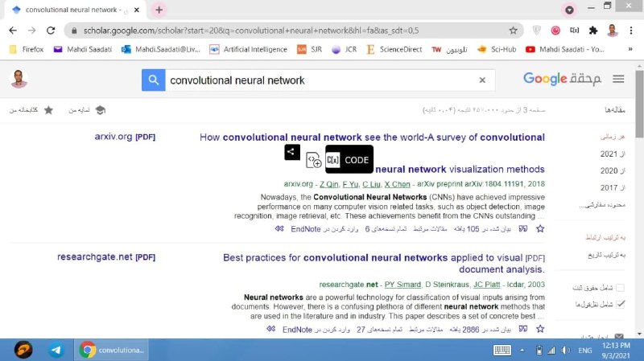
Task: Open Telegram from the taskbar
Action: point(56,350)
